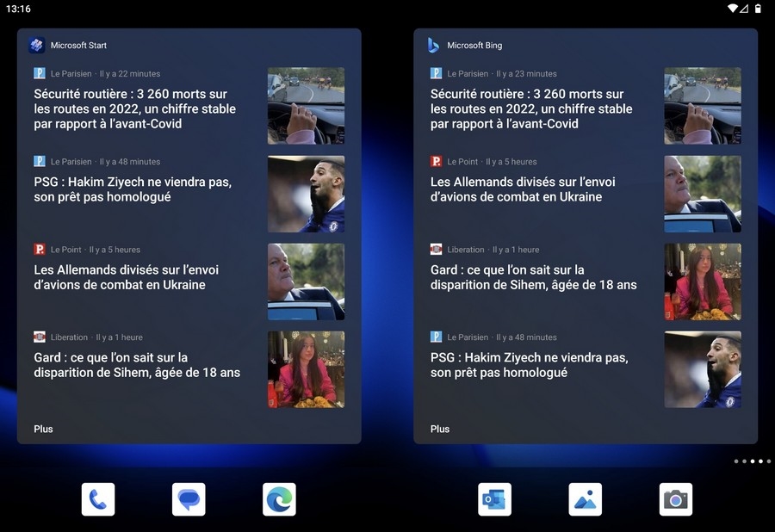
Task: Tap the home screen page indicator dots
Action: 753,461
